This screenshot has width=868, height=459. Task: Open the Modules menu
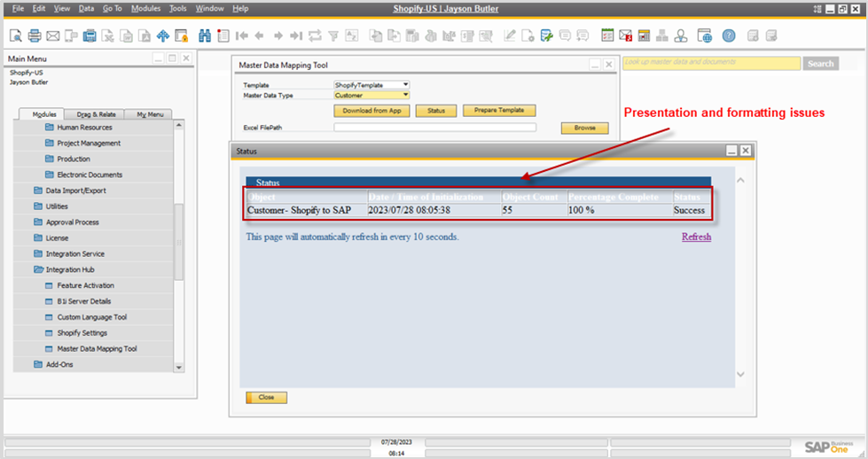(x=145, y=8)
